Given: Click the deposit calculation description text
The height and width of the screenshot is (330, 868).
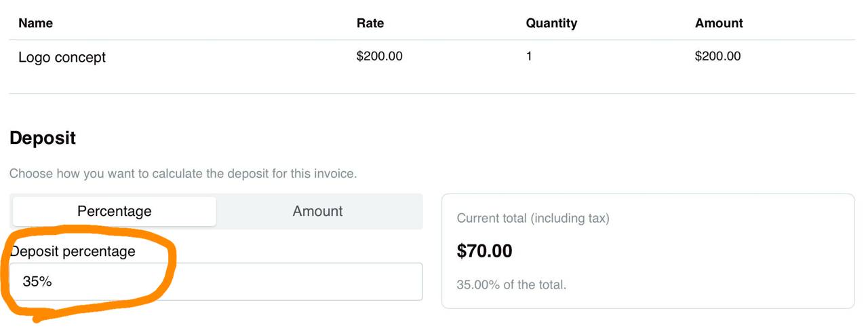Looking at the screenshot, I should click(183, 174).
